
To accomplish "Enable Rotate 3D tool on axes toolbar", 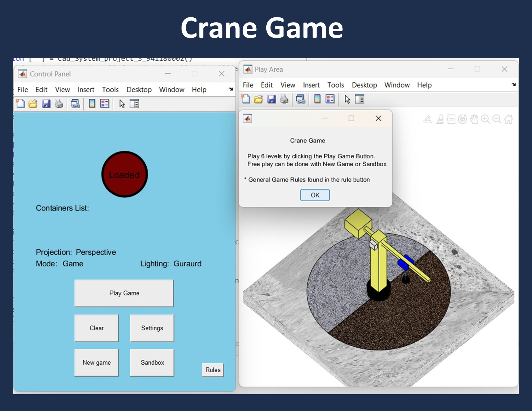I will tap(462, 119).
